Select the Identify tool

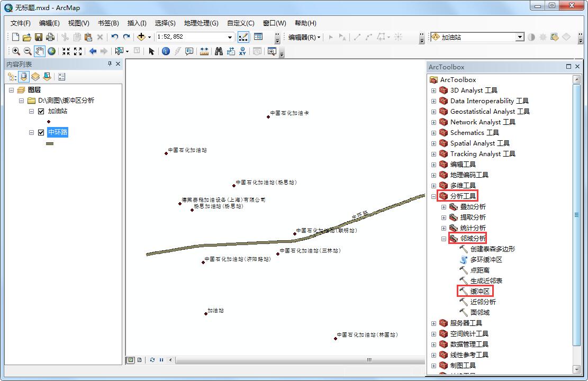[166, 51]
